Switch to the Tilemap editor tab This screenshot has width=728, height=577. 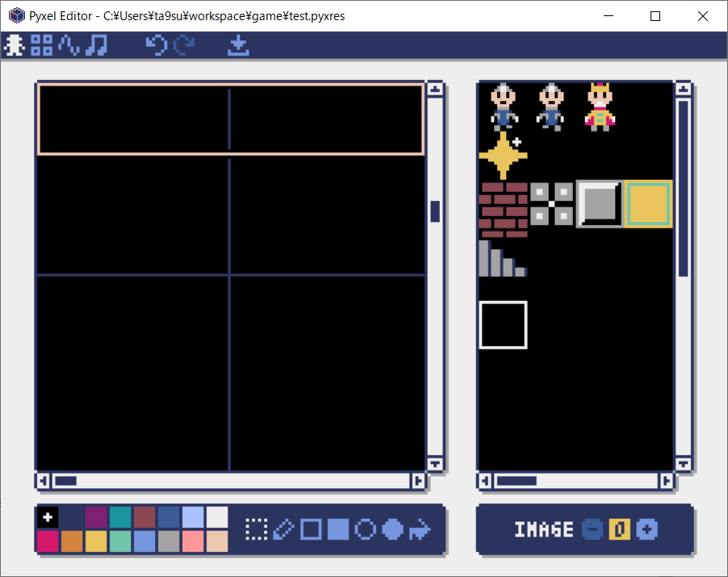tap(42, 45)
